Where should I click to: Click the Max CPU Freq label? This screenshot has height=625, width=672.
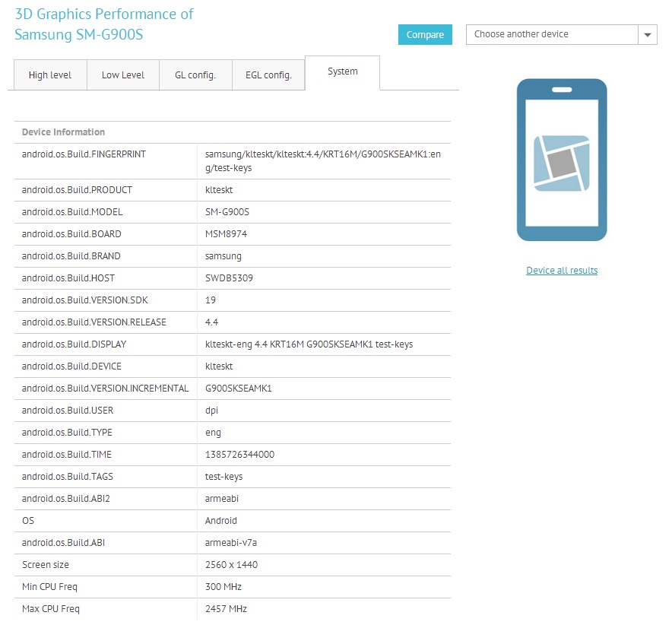point(51,610)
